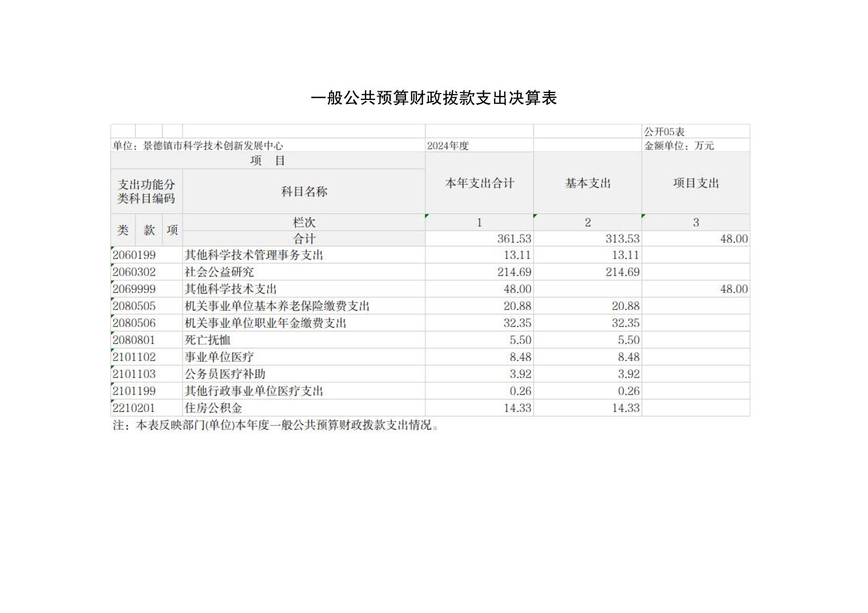
Task: Click the total value 361.53
Action: (x=514, y=239)
